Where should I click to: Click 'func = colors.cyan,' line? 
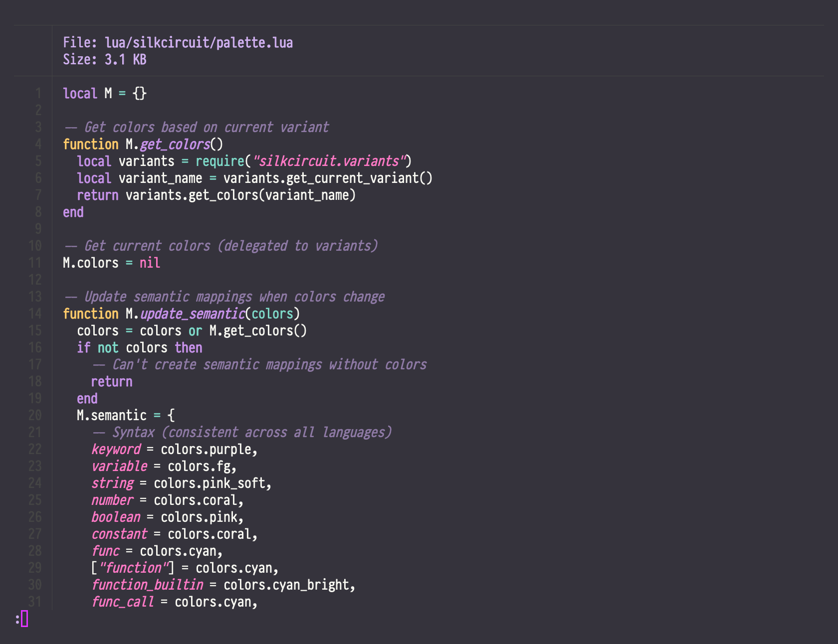point(157,551)
